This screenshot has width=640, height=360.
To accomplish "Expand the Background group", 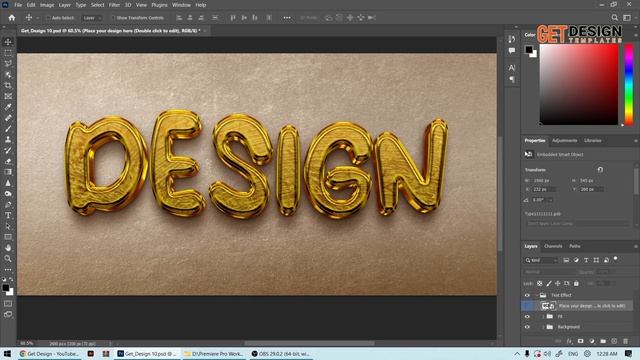I will coord(543,327).
